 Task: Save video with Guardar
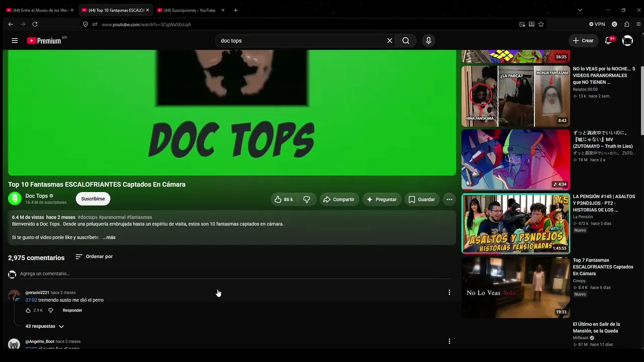[422, 200]
